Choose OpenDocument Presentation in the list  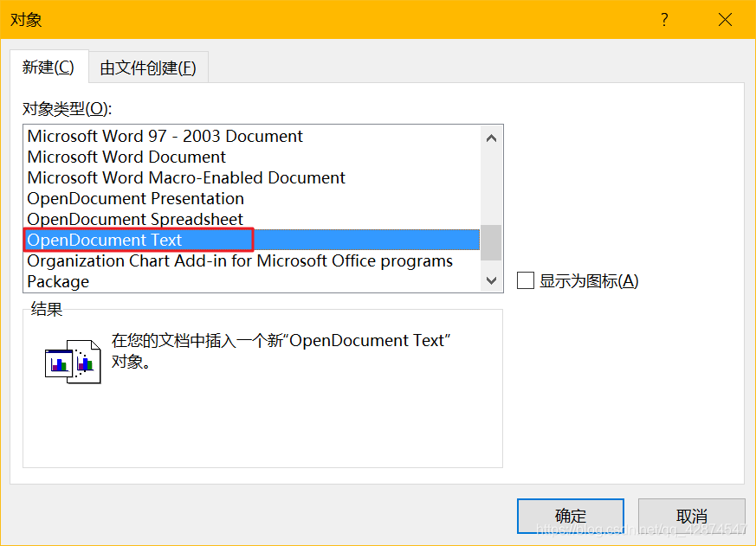(x=252, y=198)
